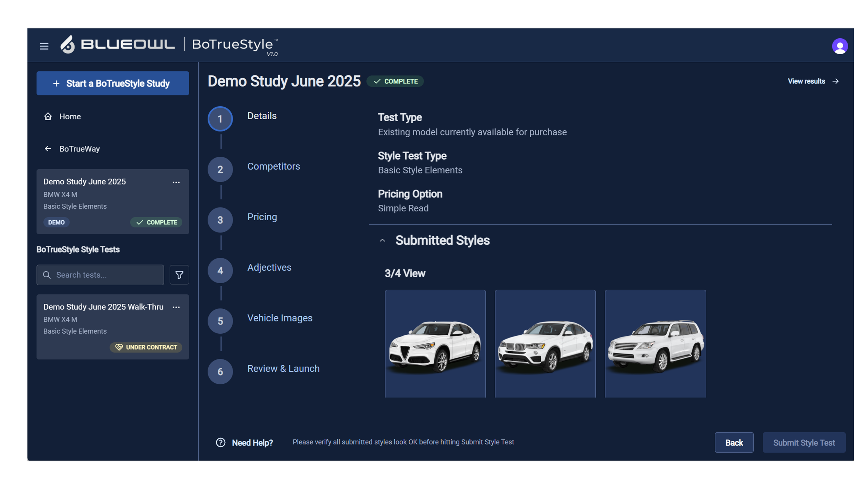Go to step 3 Pricing
This screenshot has width=868, height=489.
coord(262,217)
